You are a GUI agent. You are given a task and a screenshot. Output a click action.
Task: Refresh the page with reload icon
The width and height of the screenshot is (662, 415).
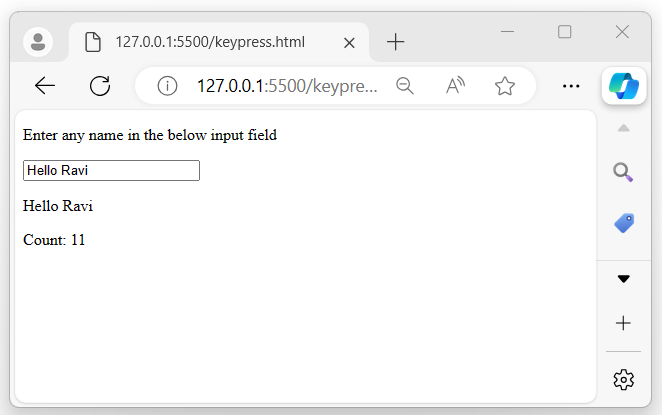(100, 86)
